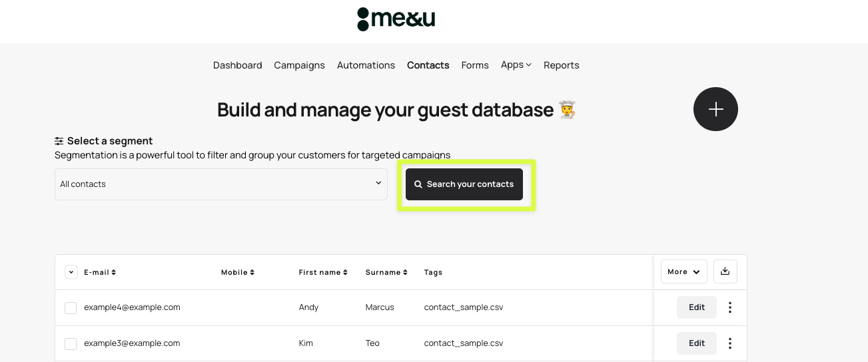
Task: Click Search your contacts button
Action: coord(464,184)
